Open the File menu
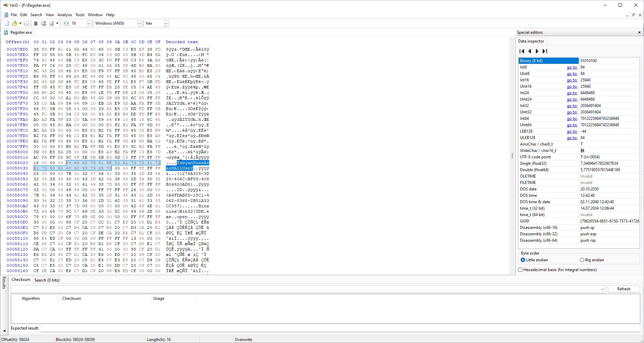Screen dimensions: 644x343 pos(14,15)
